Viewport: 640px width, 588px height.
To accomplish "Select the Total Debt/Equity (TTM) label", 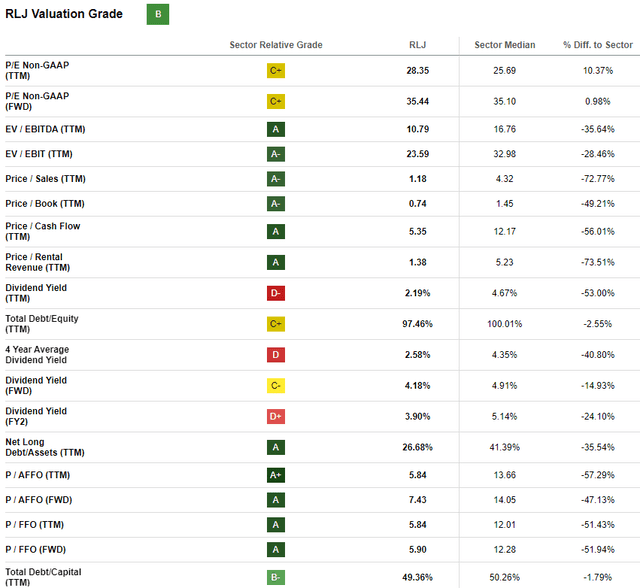I will point(42,324).
